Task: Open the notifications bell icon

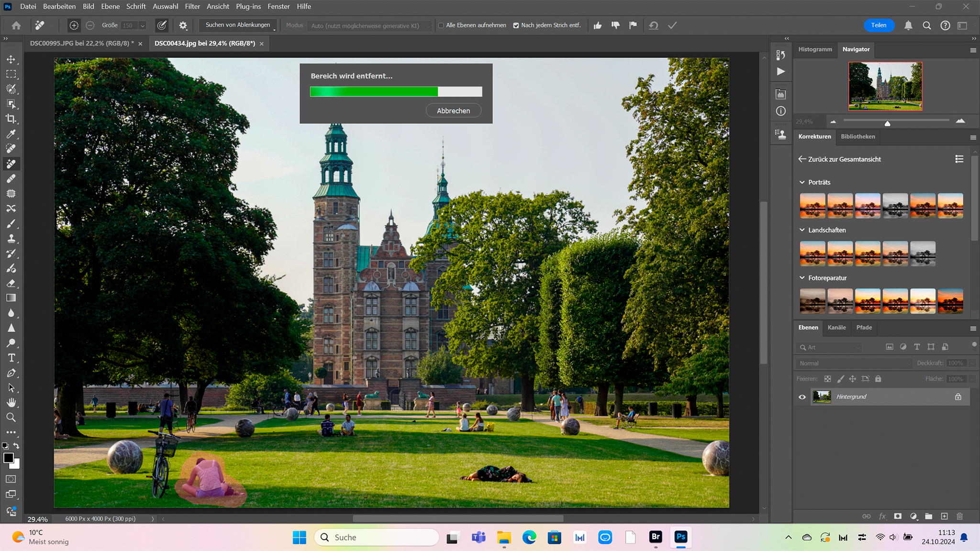Action: point(908,25)
